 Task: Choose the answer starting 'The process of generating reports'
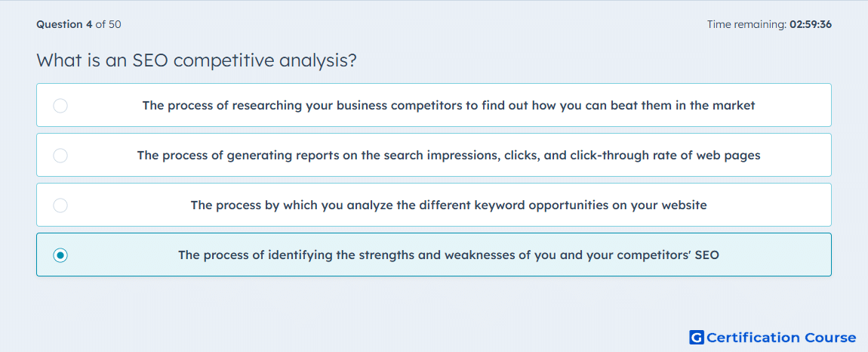[x=434, y=155]
